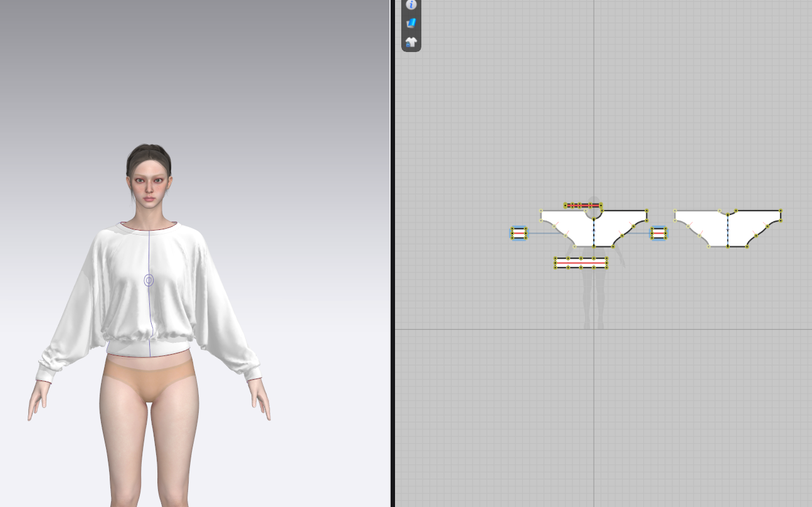Select the long waistband pattern piece
This screenshot has height=507, width=812.
tap(581, 263)
